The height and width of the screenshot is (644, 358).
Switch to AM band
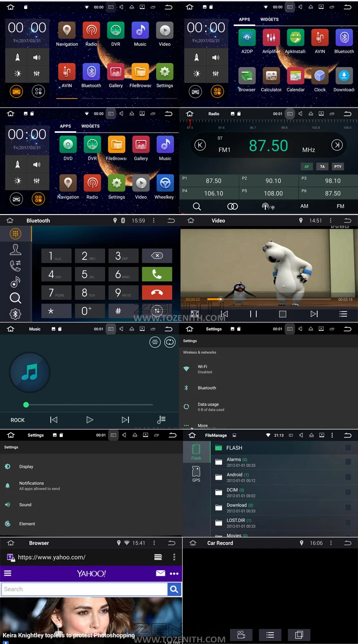[304, 206]
